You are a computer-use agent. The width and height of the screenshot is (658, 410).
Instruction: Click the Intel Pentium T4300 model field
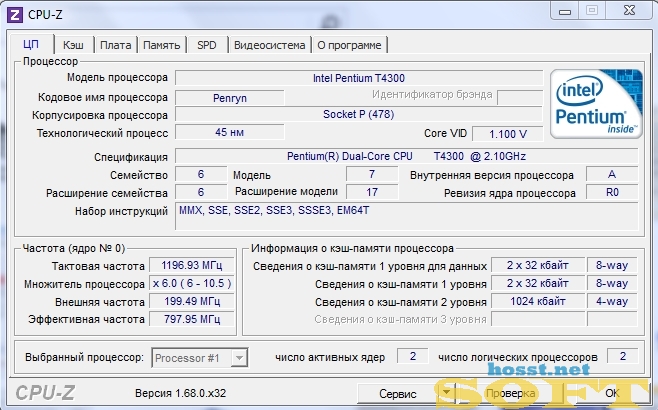(x=359, y=78)
